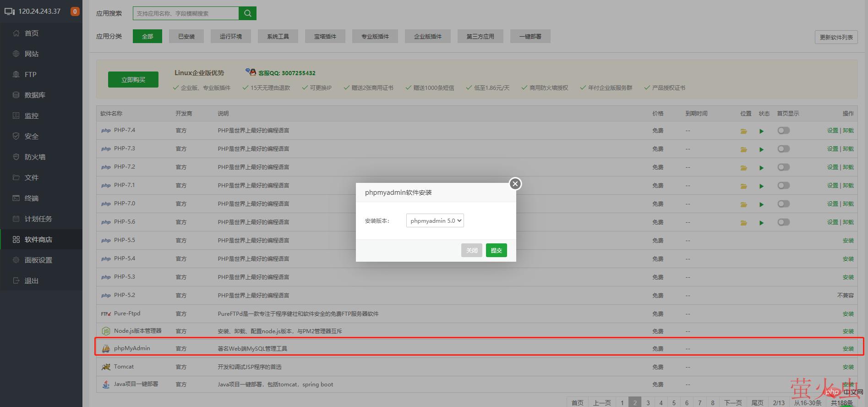
Task: Click the 立即购买 button
Action: (x=133, y=79)
